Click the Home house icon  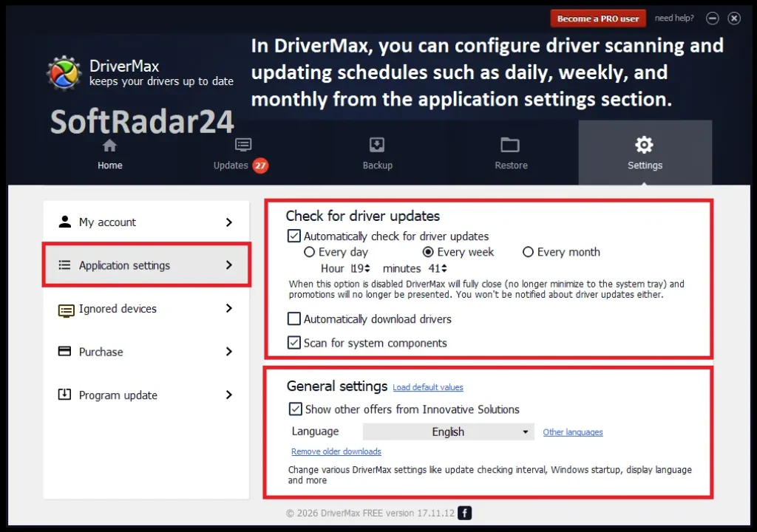pos(109,146)
